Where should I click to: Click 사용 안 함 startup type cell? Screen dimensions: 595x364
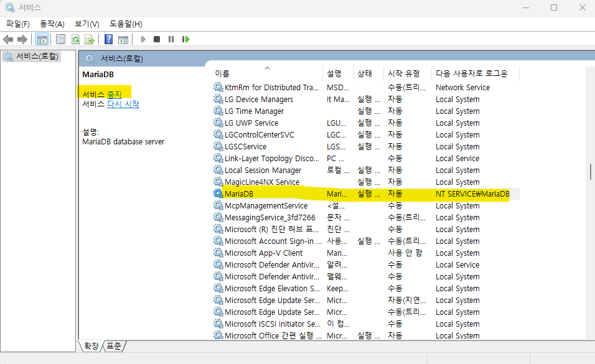(x=405, y=253)
